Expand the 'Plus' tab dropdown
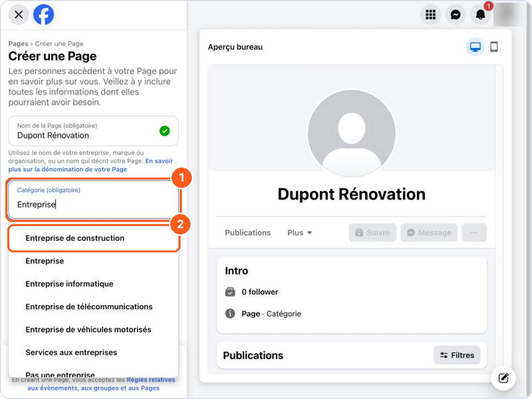This screenshot has width=532, height=399. (x=300, y=233)
